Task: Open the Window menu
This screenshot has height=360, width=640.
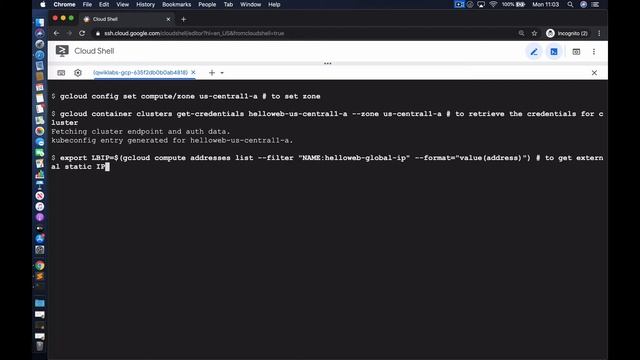Action: pos(250,4)
